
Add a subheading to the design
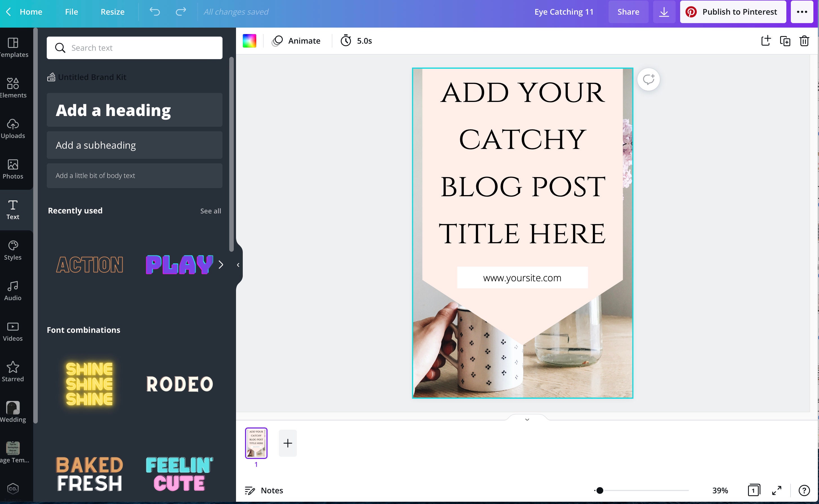[x=134, y=145]
